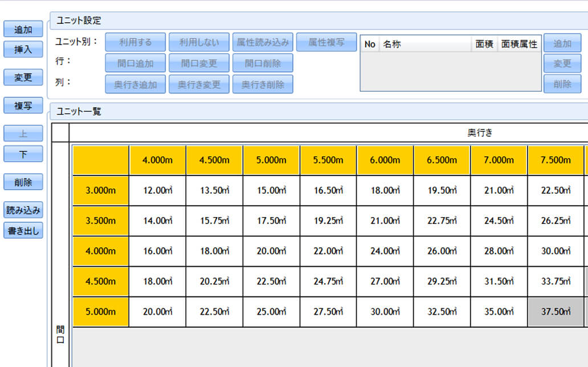
Task: Click the 読み込み import button
Action: [x=23, y=210]
